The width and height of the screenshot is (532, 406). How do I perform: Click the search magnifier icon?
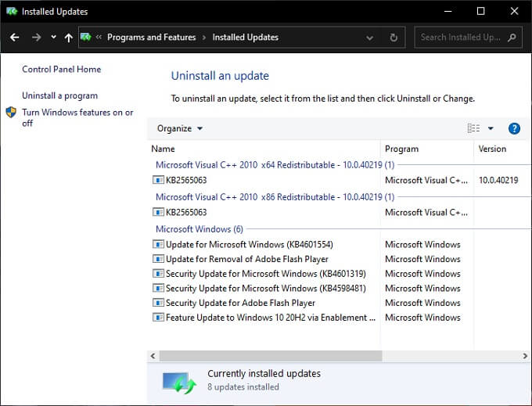(512, 37)
